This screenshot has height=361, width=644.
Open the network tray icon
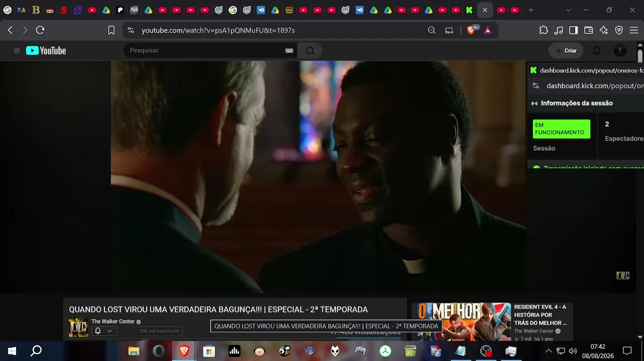pos(561,351)
